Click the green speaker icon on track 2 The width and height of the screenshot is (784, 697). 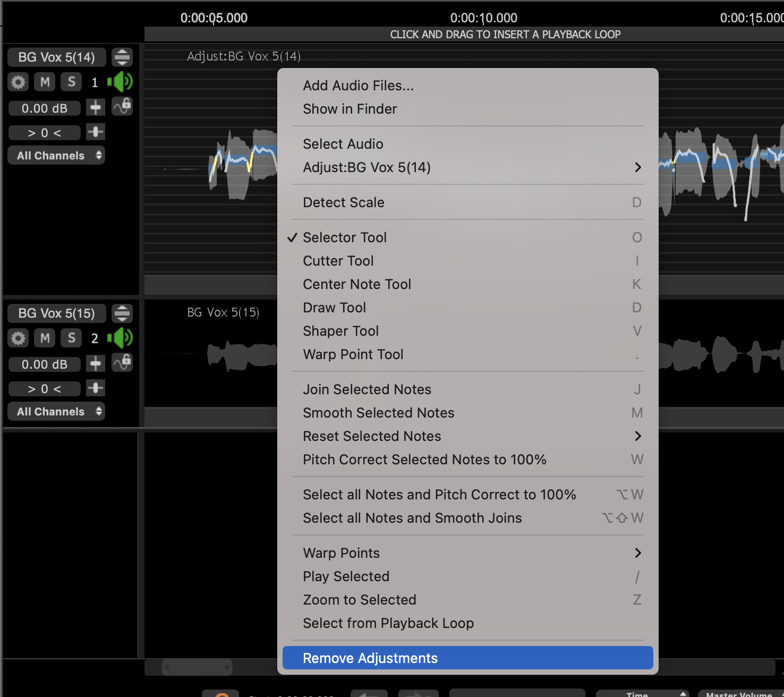click(x=120, y=338)
